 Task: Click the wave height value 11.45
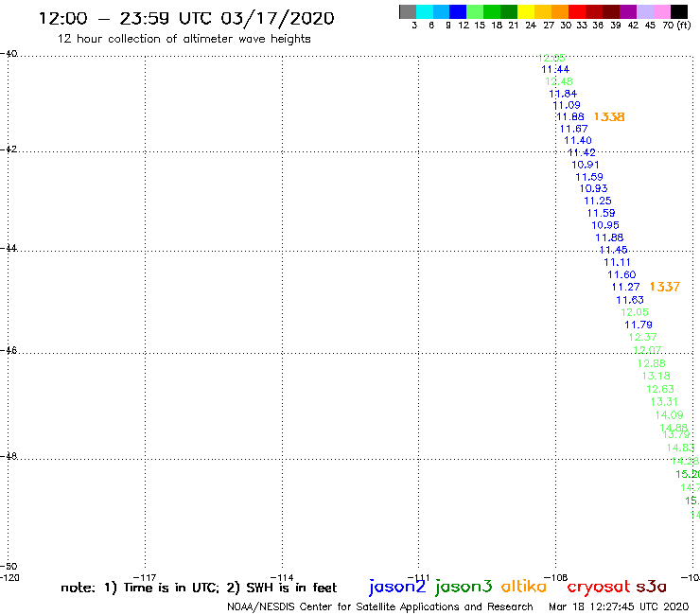[613, 250]
